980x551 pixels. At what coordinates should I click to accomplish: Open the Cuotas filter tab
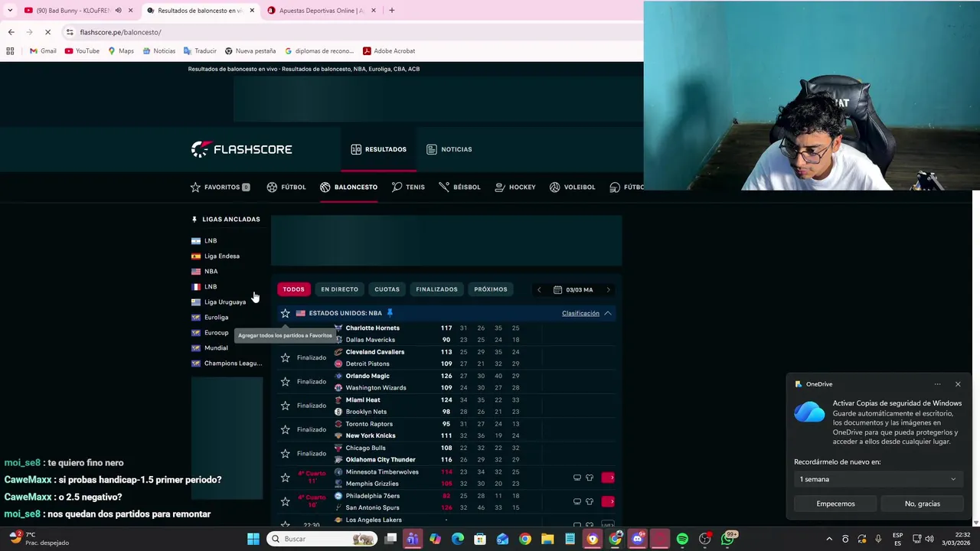(x=387, y=289)
